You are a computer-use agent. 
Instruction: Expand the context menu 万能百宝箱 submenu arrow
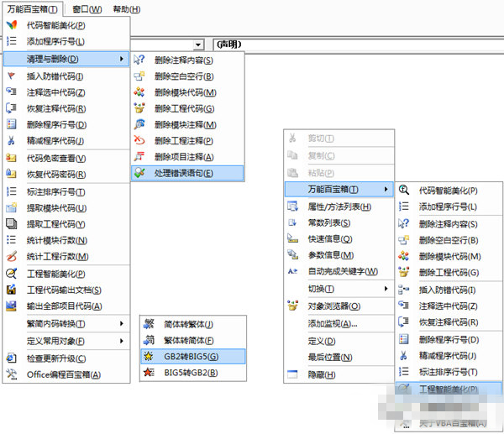click(386, 189)
